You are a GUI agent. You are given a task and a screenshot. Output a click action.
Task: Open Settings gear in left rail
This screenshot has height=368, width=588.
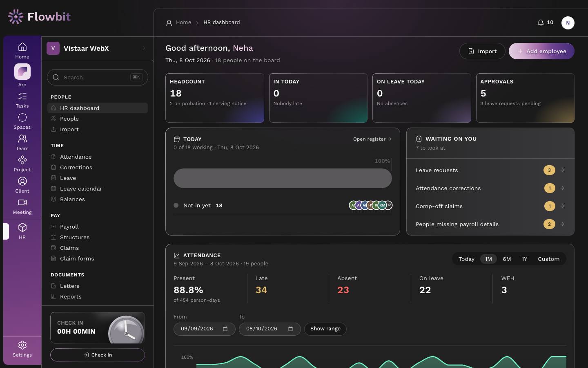[22, 349]
